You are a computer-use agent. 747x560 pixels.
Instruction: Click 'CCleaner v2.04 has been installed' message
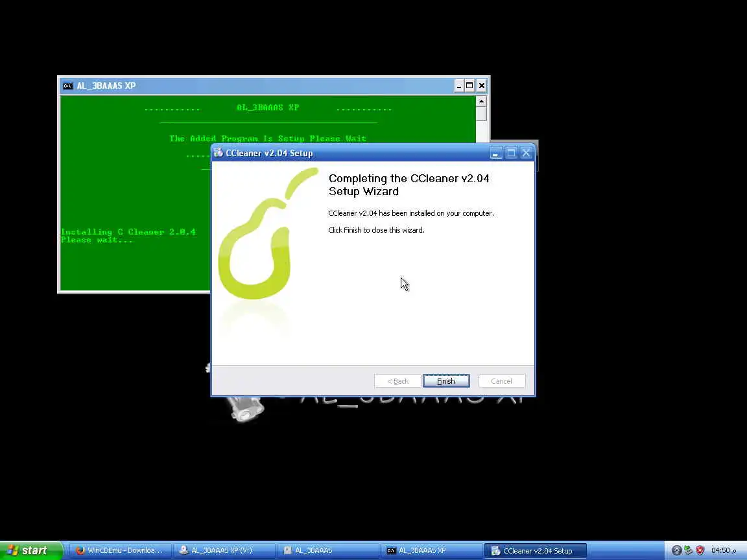click(x=410, y=213)
